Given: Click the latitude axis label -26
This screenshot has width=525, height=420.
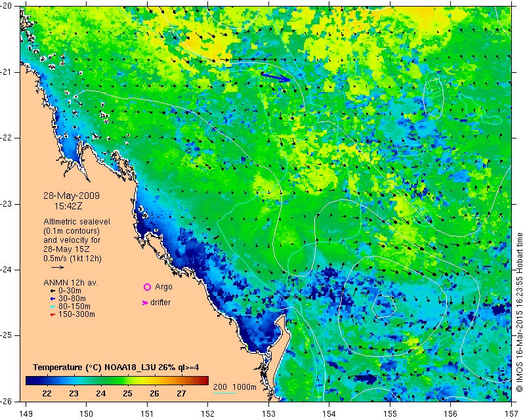Looking at the screenshot, I should tap(6, 401).
